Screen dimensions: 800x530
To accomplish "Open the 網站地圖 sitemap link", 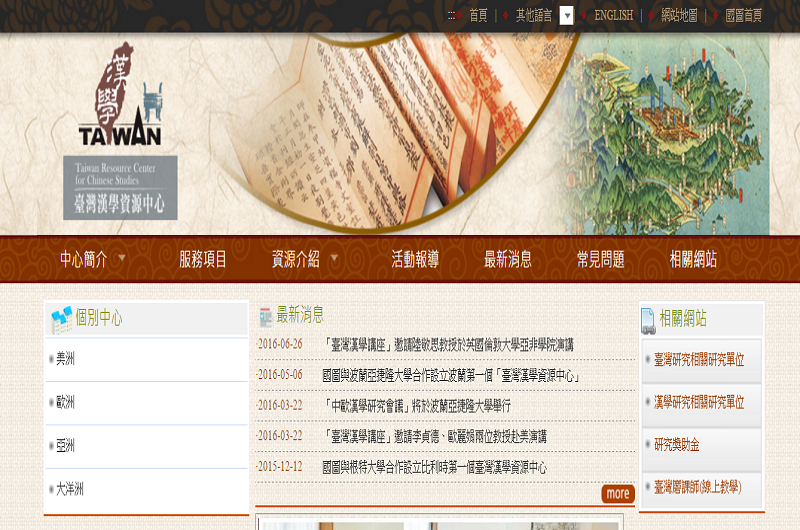I will pyautogui.click(x=679, y=15).
